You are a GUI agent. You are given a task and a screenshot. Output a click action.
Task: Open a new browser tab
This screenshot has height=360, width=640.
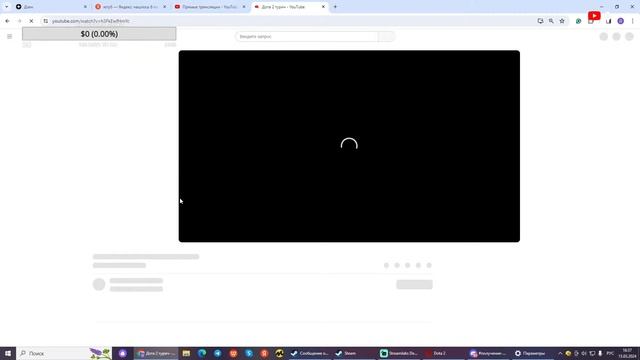[x=335, y=7]
